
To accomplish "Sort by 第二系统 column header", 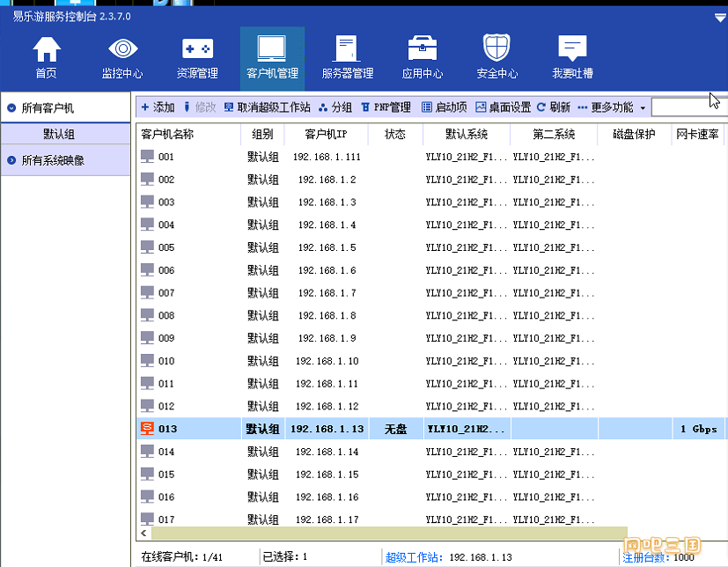I will click(554, 134).
